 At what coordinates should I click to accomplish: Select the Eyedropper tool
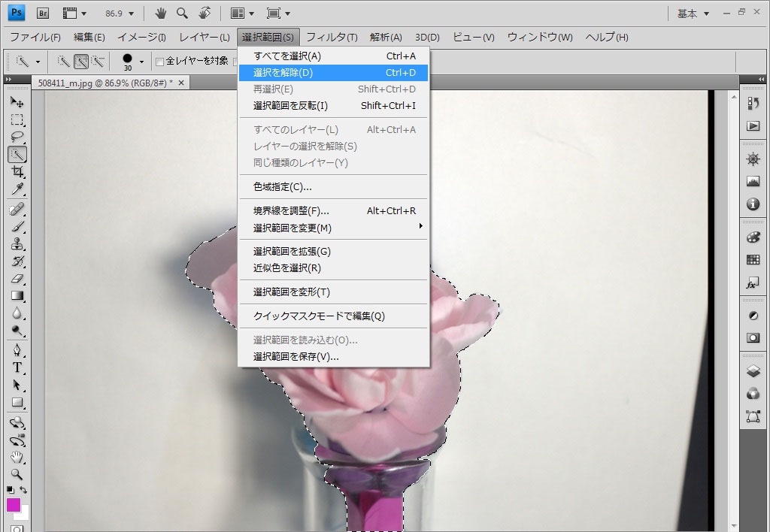pyautogui.click(x=17, y=189)
